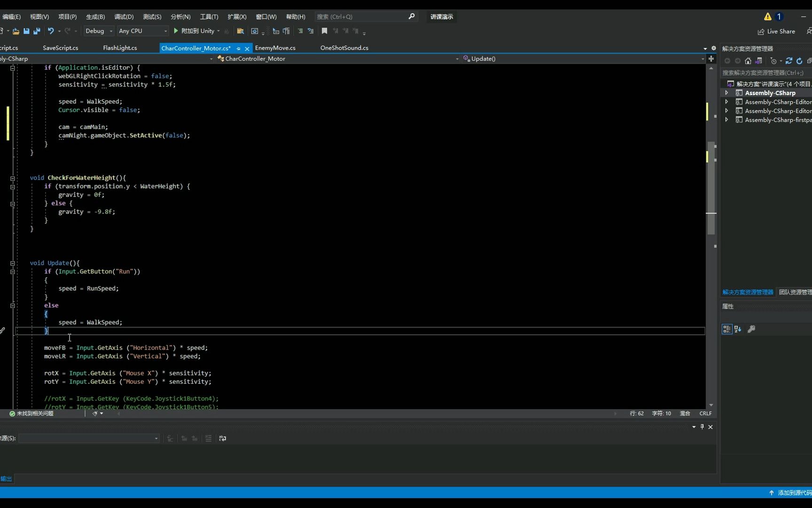812x508 pixels.
Task: Click the properties Alphabetical sort icon
Action: pos(738,329)
